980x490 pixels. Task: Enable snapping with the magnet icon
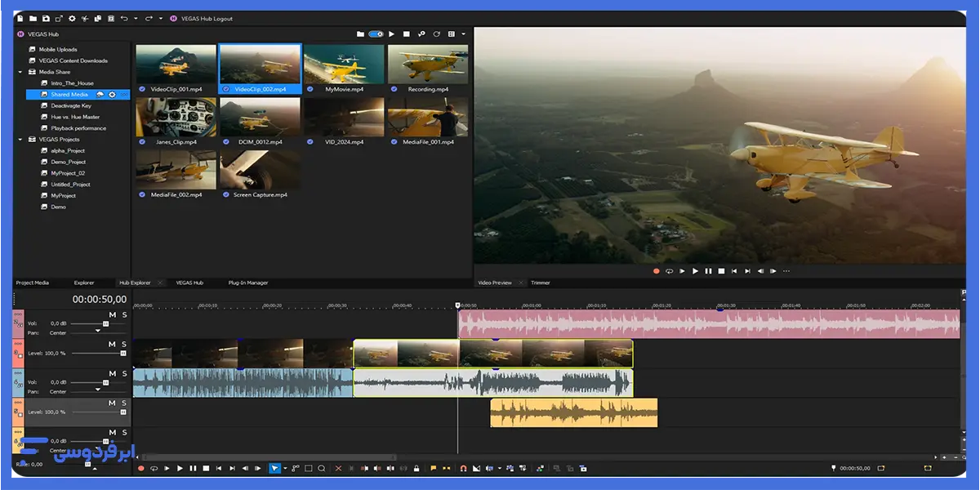463,468
